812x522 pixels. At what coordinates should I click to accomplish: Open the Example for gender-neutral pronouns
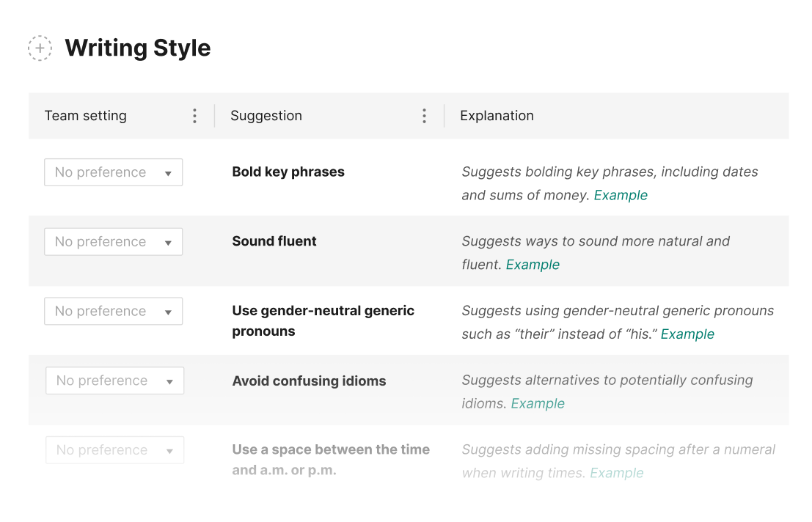click(x=687, y=334)
